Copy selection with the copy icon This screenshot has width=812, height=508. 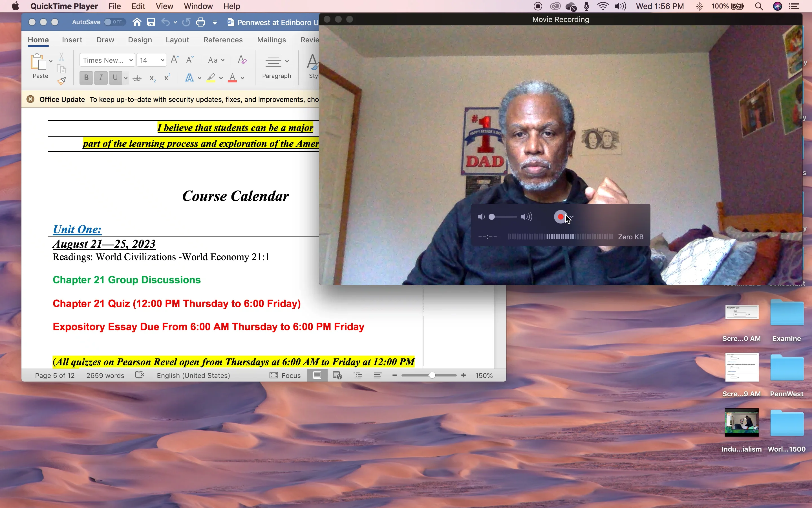tap(61, 69)
